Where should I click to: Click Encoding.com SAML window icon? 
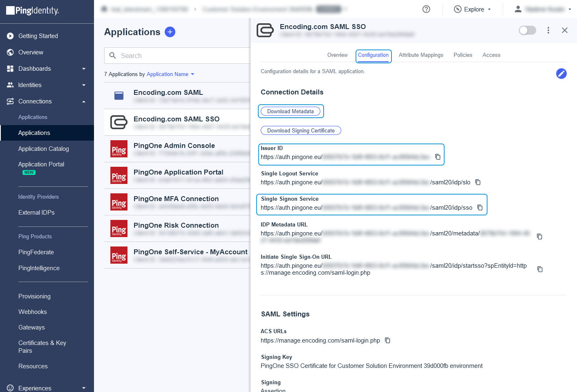point(119,96)
